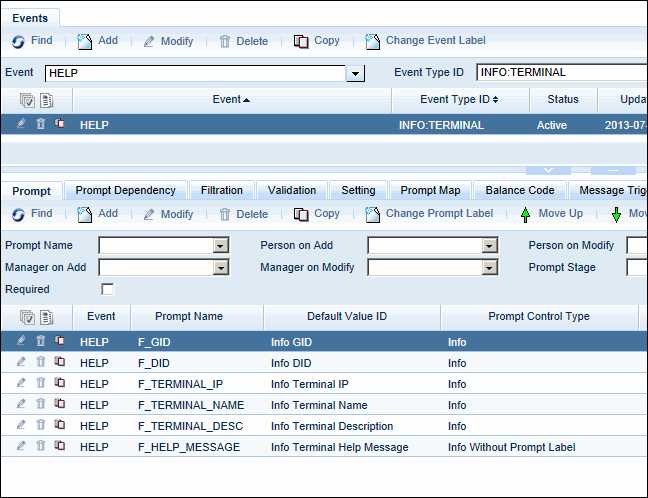The image size is (648, 498).
Task: Click copy icon on F_TERMINAL_IP row
Action: point(59,383)
